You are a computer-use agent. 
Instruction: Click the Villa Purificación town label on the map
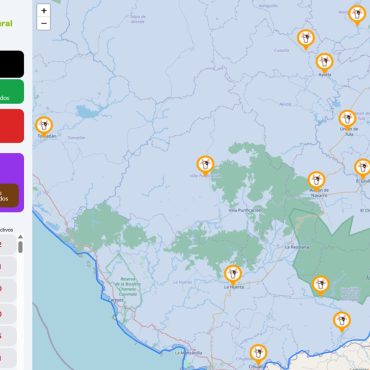245,210
